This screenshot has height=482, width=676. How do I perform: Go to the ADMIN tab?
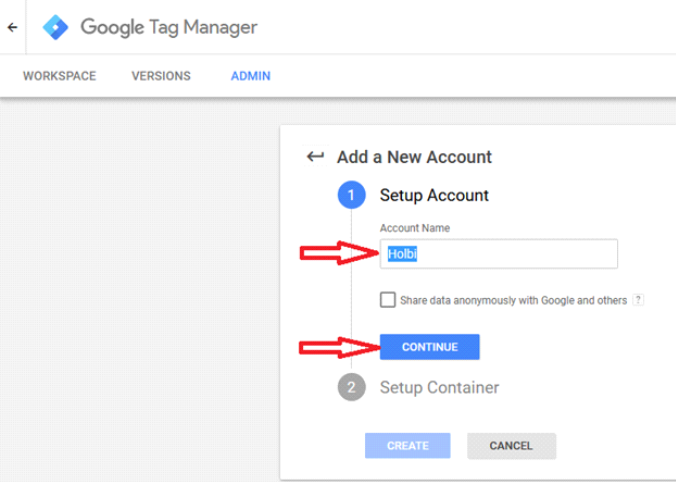coord(250,76)
